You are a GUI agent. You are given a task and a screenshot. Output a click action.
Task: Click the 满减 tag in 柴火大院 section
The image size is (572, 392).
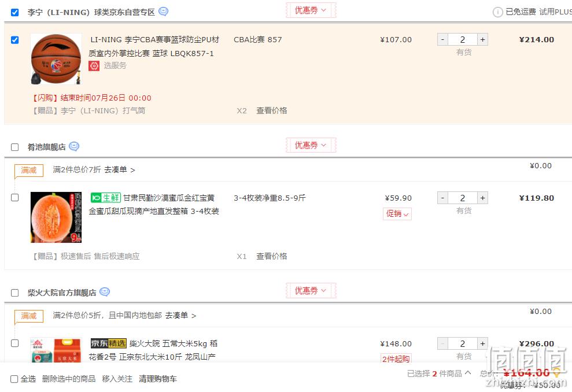pos(29,316)
